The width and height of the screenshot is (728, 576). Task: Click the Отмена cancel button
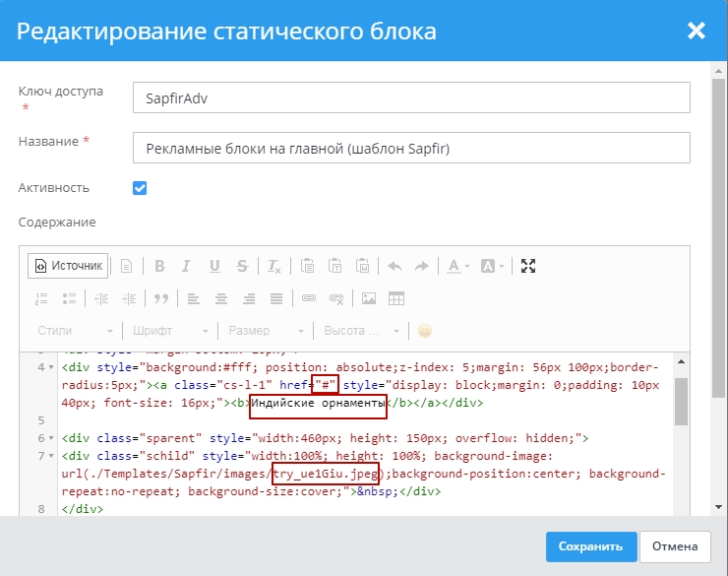(675, 546)
